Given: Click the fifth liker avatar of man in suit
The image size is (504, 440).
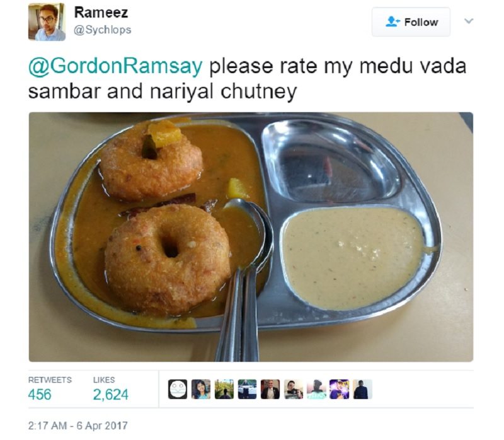Looking at the screenshot, I should tap(270, 389).
